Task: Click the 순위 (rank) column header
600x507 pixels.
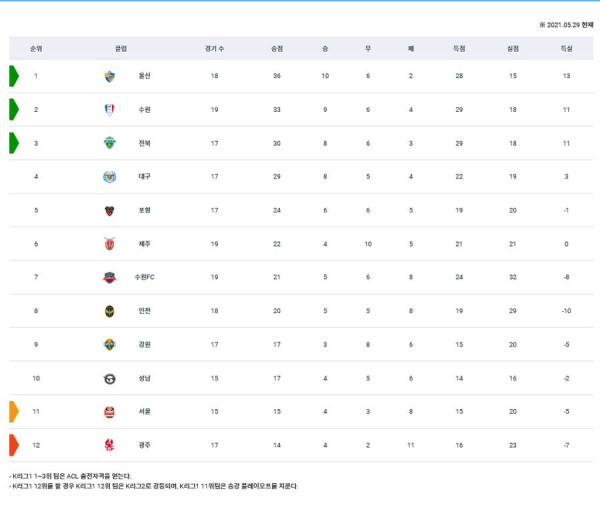Action: (x=36, y=48)
